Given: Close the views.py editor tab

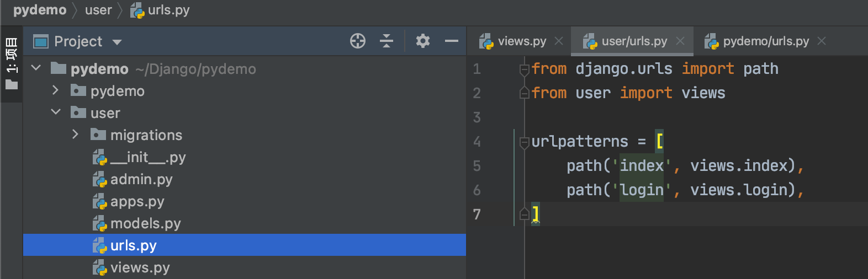Looking at the screenshot, I should click(559, 41).
